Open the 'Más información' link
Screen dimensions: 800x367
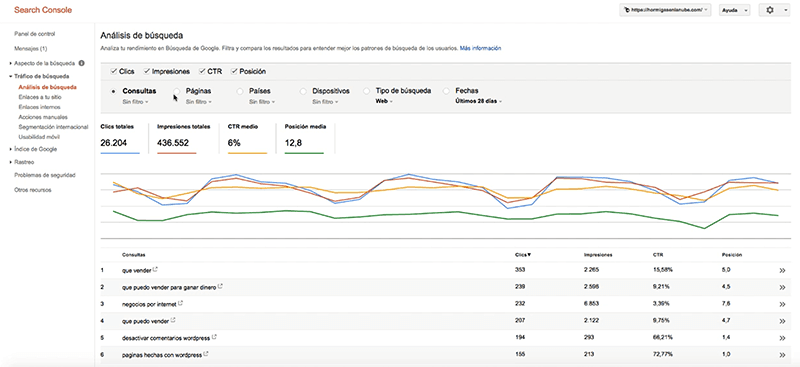point(480,48)
